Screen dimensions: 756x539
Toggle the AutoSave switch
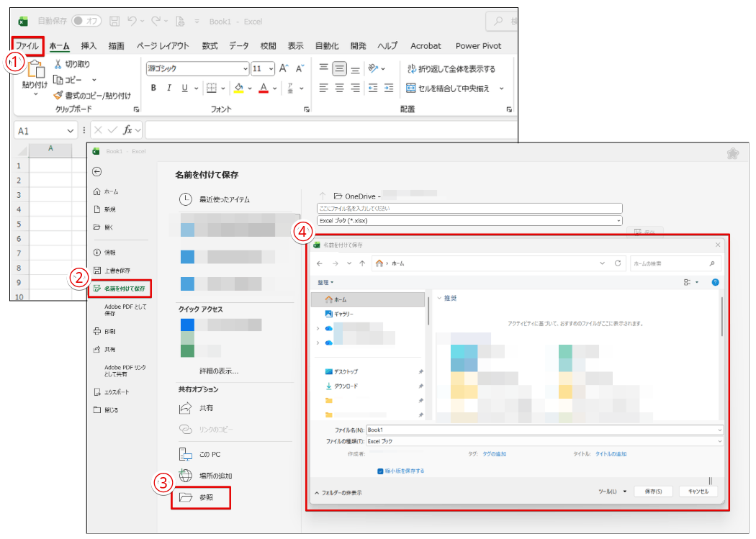point(86,21)
